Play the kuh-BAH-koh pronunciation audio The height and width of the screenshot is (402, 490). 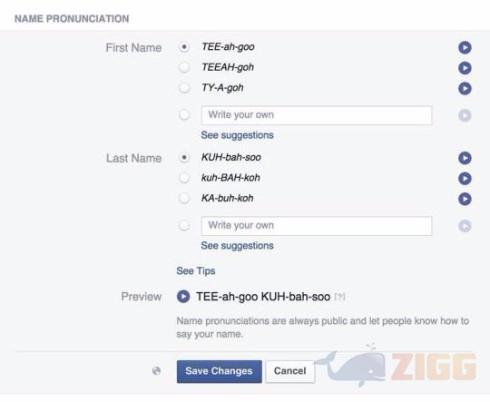coord(465,178)
